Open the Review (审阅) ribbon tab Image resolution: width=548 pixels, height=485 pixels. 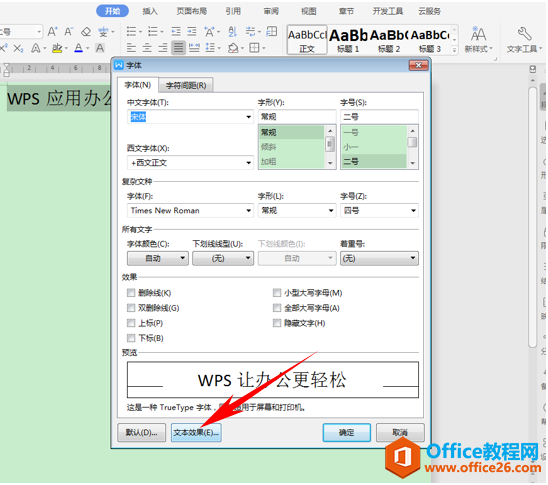(271, 11)
